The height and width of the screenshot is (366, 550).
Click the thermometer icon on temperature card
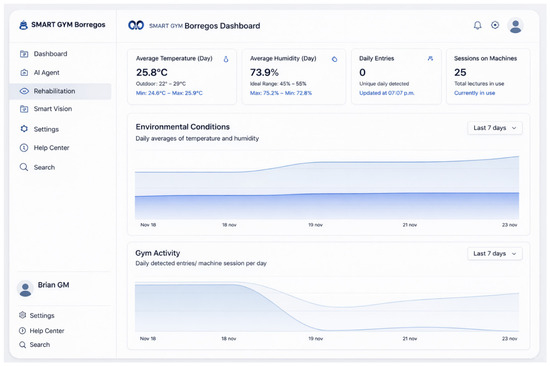[x=226, y=59]
